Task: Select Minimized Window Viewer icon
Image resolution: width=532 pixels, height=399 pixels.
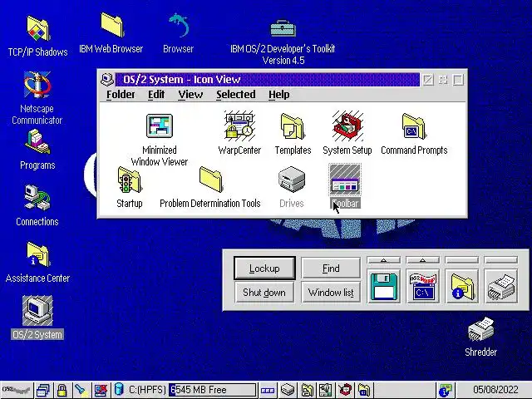Action: pos(159,126)
